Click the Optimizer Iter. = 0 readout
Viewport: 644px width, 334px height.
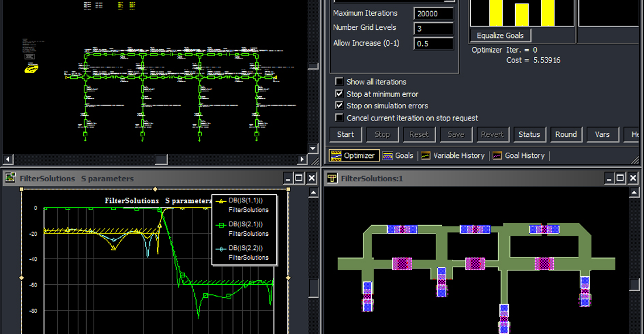tap(504, 50)
